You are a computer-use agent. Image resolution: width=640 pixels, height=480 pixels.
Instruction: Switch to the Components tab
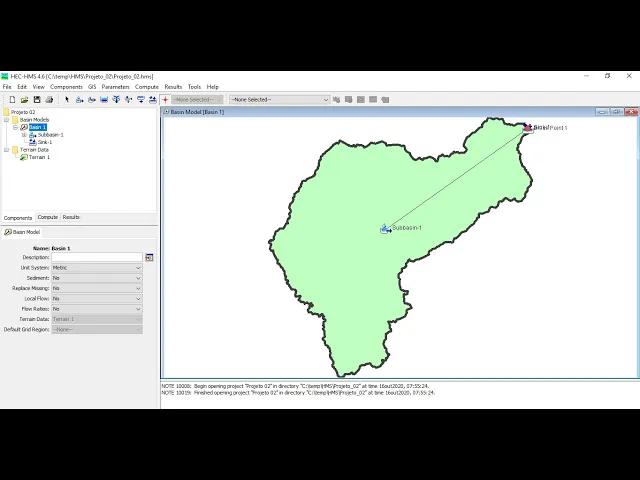tap(18, 218)
